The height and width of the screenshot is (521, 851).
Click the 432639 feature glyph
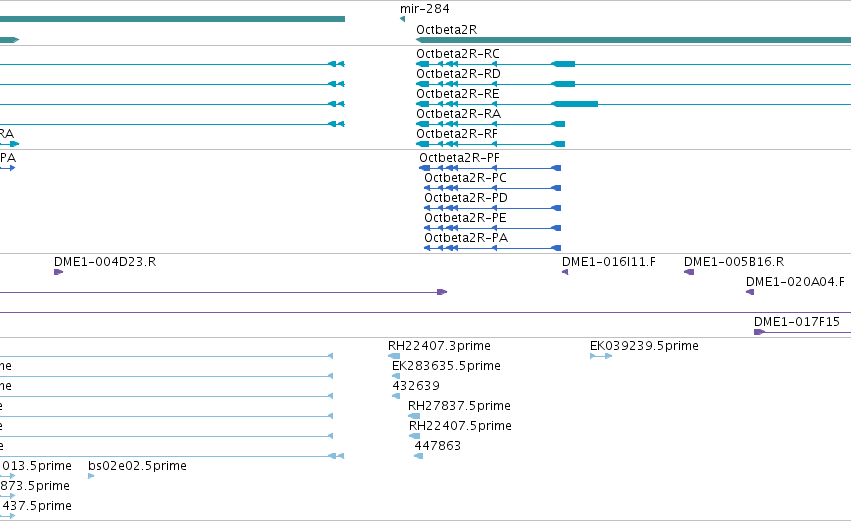tap(396, 396)
